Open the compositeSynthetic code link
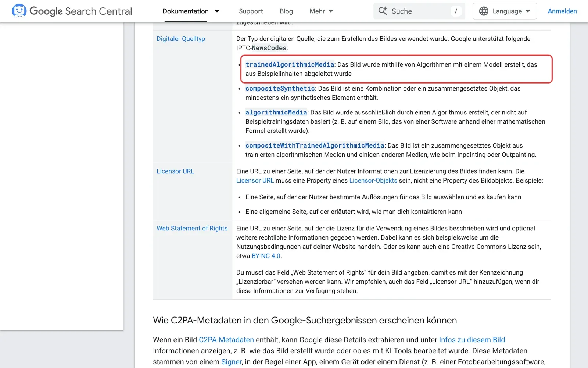 point(280,88)
